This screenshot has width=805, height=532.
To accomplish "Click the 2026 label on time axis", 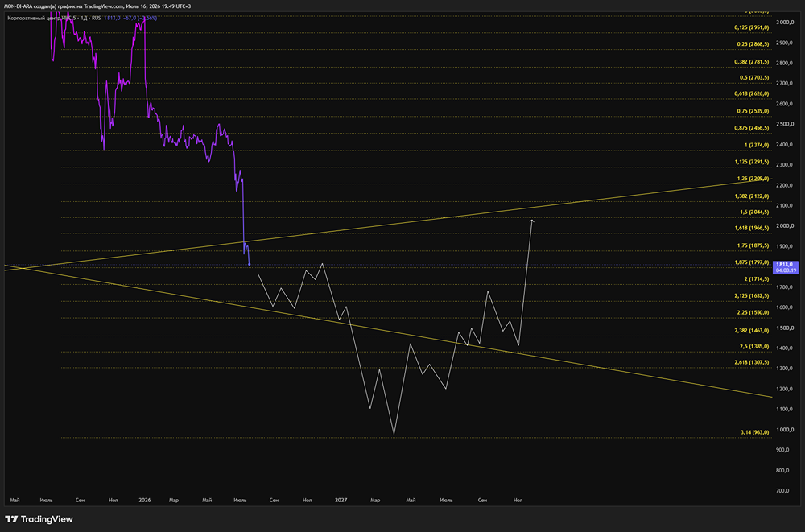I will click(x=145, y=500).
